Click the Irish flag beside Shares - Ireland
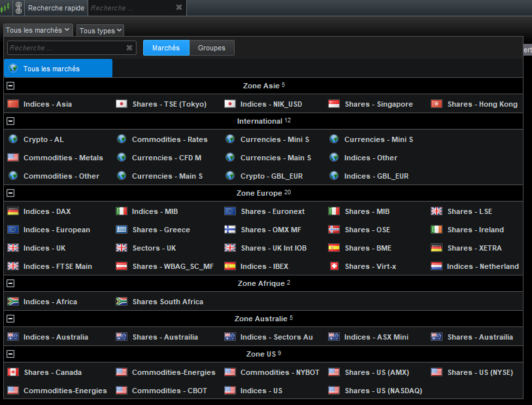Image resolution: width=532 pixels, height=405 pixels. click(x=437, y=230)
